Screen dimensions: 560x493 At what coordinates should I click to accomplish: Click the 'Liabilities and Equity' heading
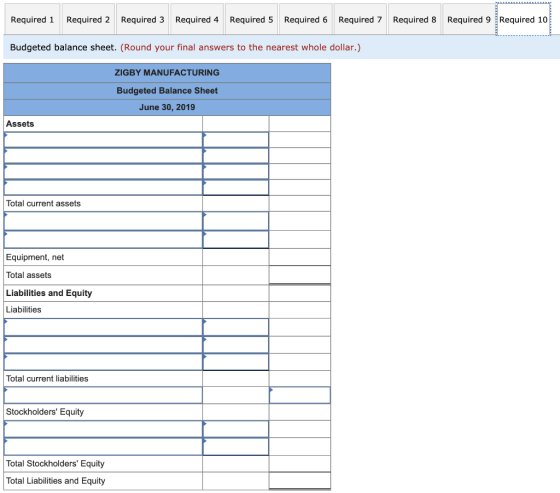(49, 293)
